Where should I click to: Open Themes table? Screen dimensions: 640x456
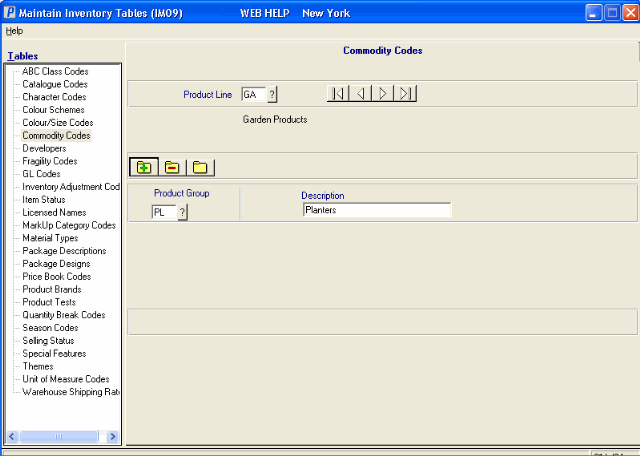[38, 366]
